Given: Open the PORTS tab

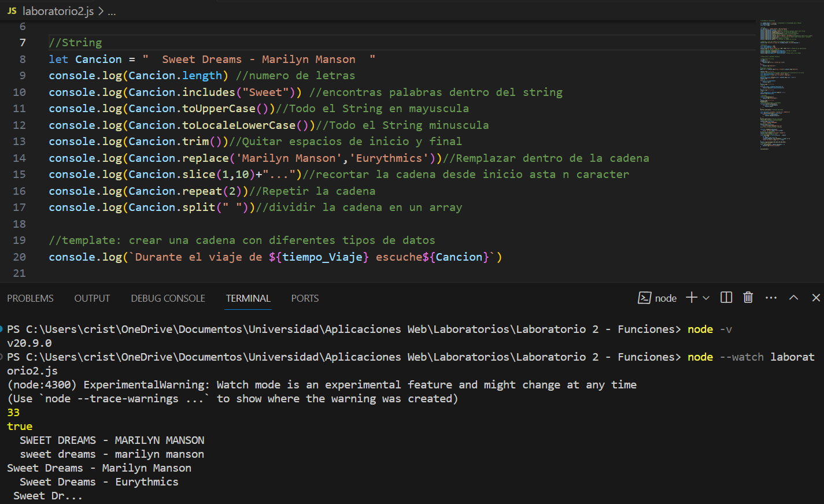Looking at the screenshot, I should click(x=305, y=298).
